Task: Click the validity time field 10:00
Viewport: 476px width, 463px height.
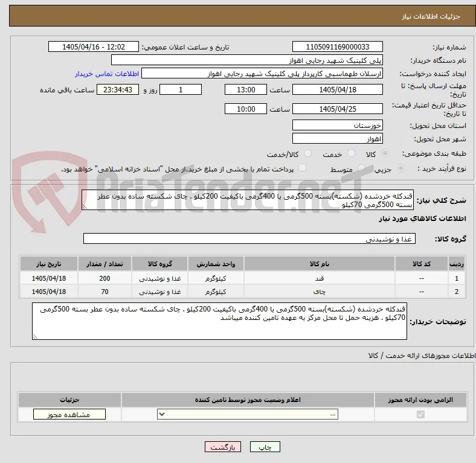Action: click(246, 109)
